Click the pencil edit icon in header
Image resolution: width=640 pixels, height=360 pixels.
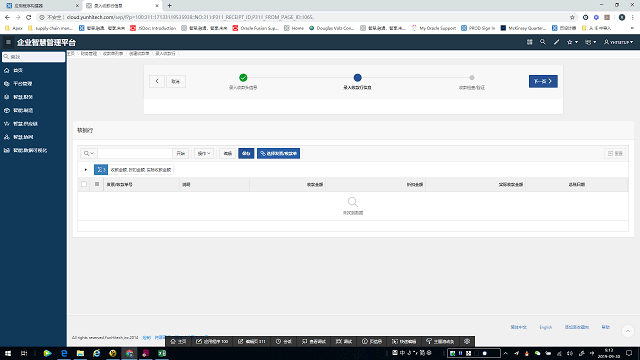coord(556,42)
